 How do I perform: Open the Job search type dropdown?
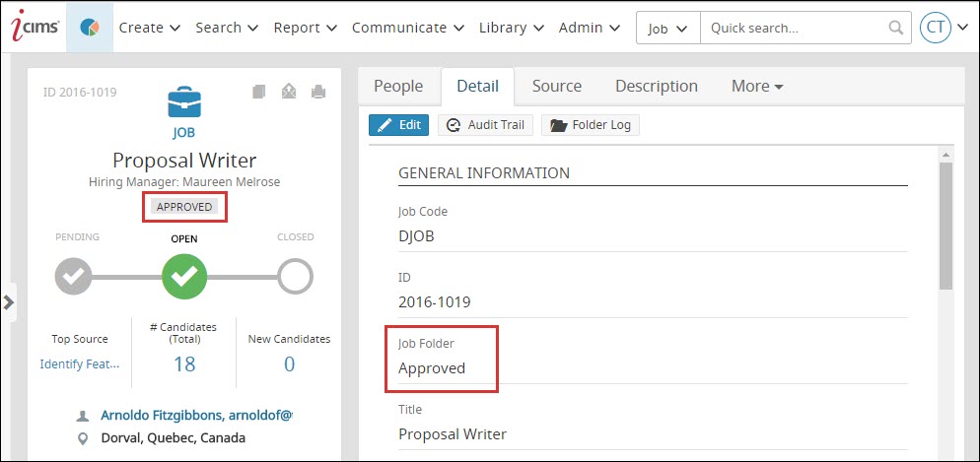pos(668,29)
